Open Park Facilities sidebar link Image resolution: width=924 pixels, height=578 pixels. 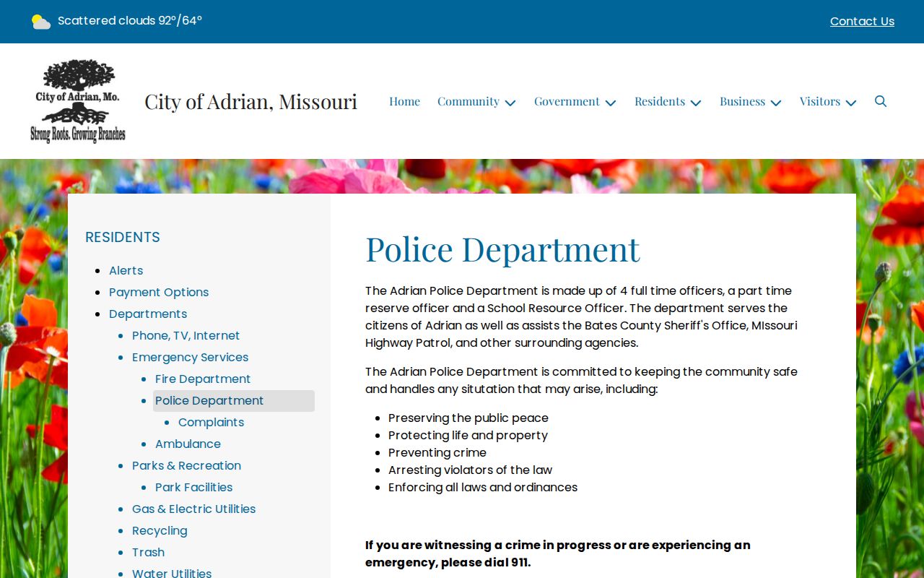click(194, 487)
